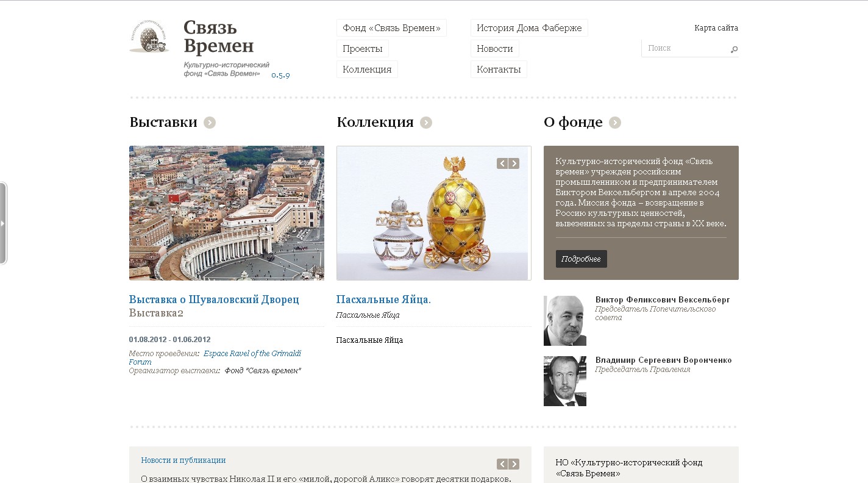The width and height of the screenshot is (868, 483).
Task: Open Контакты menu item
Action: [499, 70]
